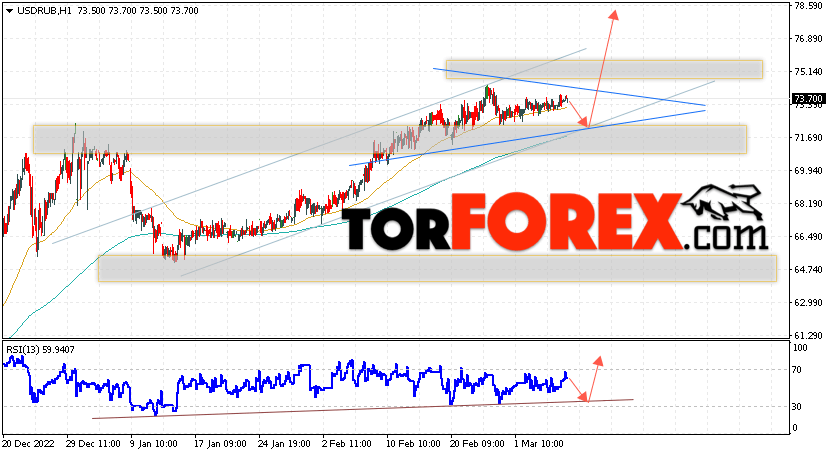Click RSI scale value 0
This screenshot has width=830, height=455.
point(795,428)
